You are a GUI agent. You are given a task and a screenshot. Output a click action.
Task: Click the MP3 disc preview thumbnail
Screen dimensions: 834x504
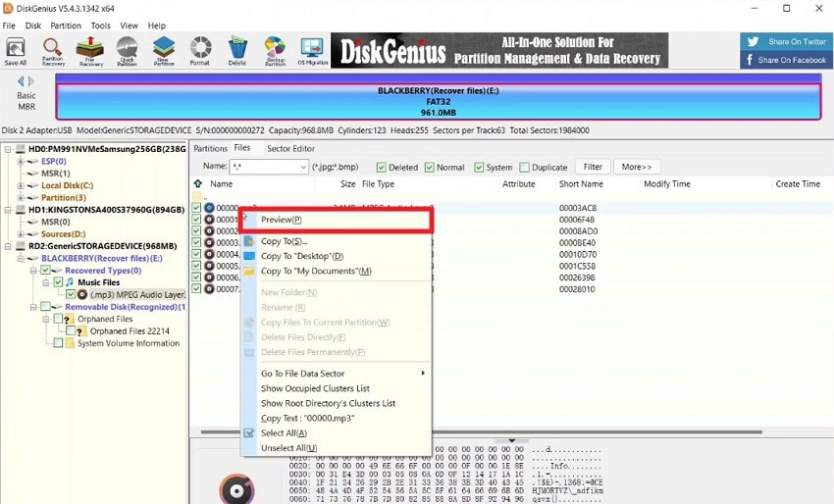pyautogui.click(x=236, y=489)
